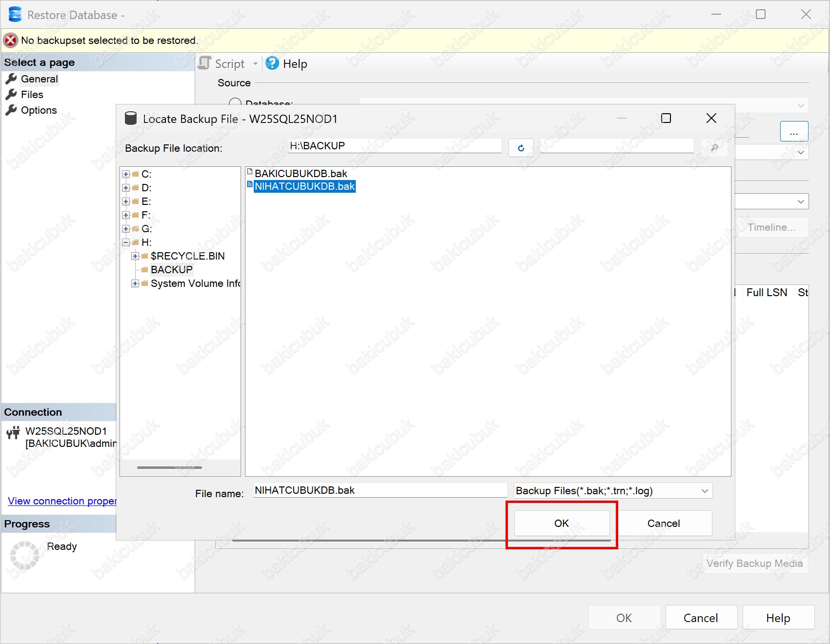
Task: Click the File name text field
Action: (x=380, y=491)
